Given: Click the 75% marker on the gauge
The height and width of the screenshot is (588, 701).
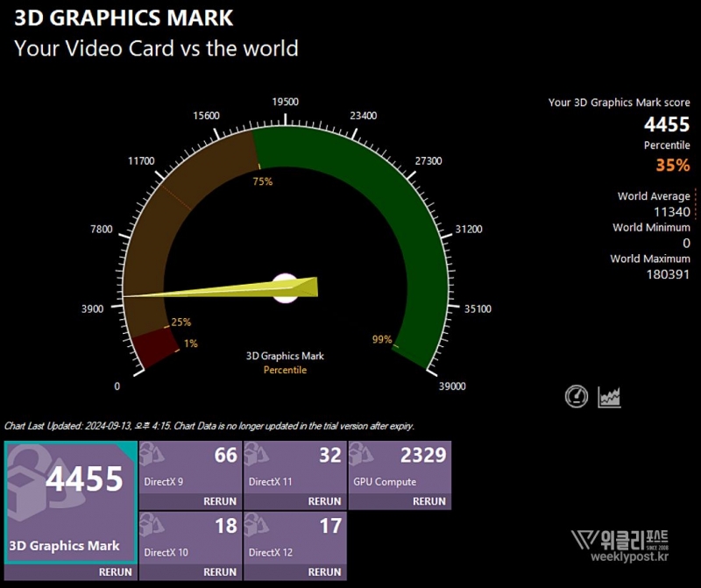Looking at the screenshot, I should click(x=262, y=181).
